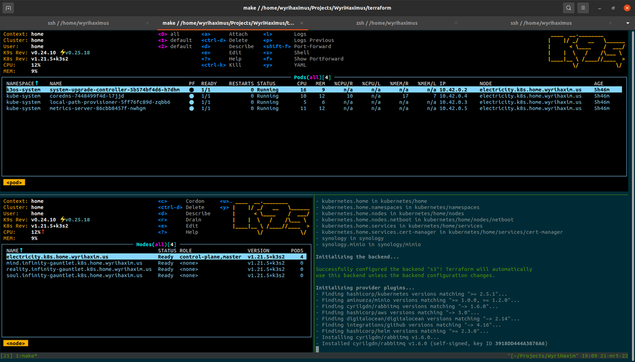The image size is (635, 362).
Task: Click the lightning update icon in Pods pane
Action: (x=62, y=52)
